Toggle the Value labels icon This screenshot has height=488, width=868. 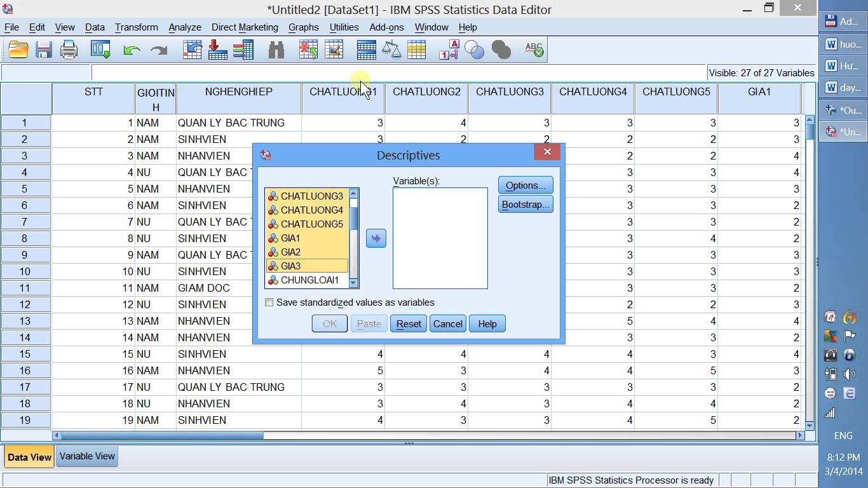tap(449, 50)
